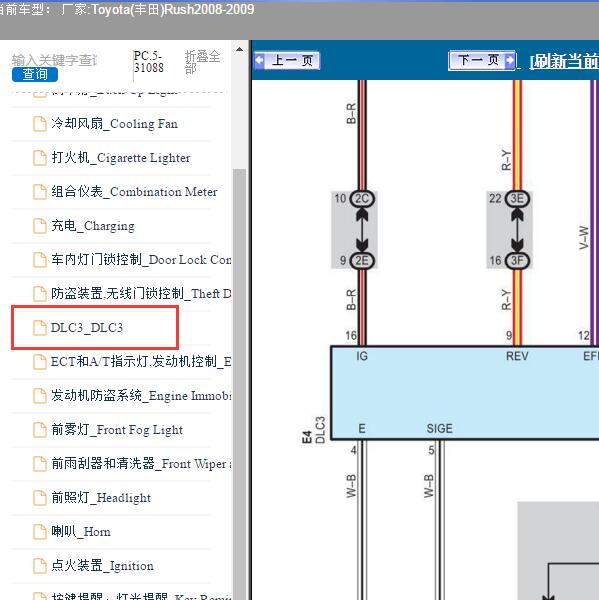Viewport: 599px width, 600px height.
Task: Click document icon beside DLC3_DLC3
Action: pos(40,328)
